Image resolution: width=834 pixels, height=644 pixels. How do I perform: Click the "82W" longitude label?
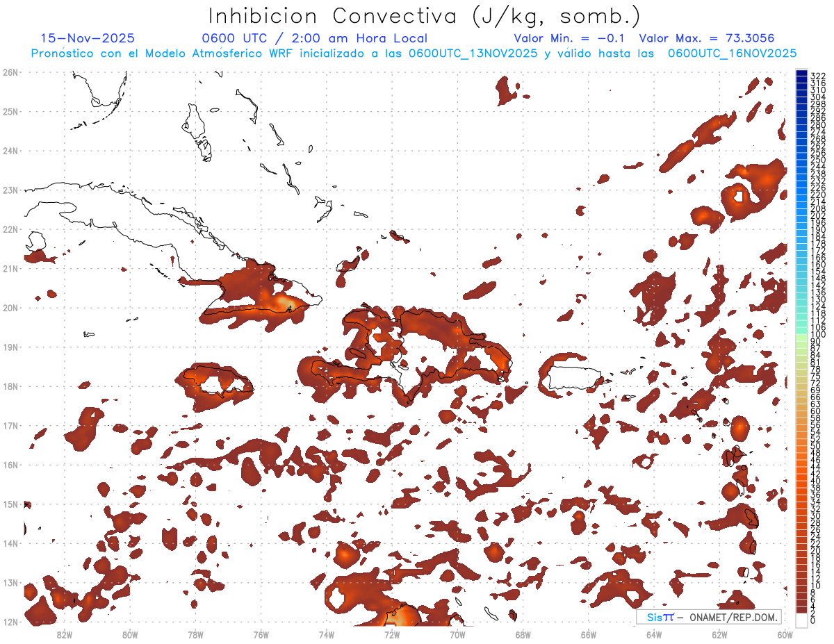[x=65, y=634]
